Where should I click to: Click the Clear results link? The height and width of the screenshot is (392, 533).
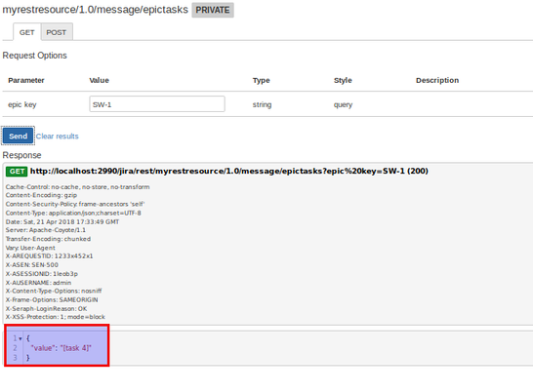coord(57,137)
